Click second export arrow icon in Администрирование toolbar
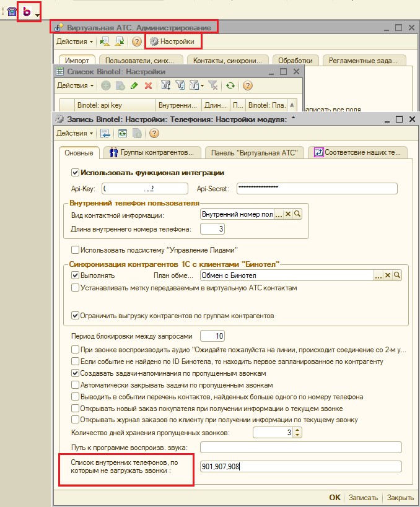Image resolution: width=420 pixels, height=507 pixels. pyautogui.click(x=120, y=41)
